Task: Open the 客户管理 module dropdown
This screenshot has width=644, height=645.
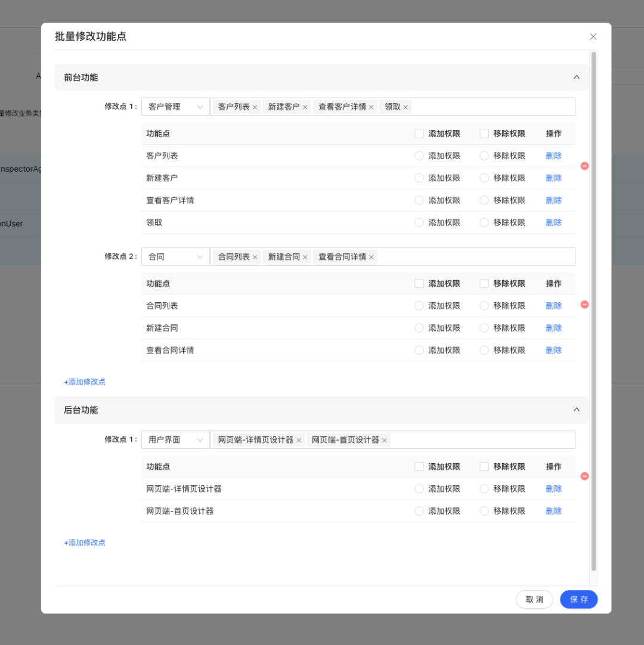Action: [x=175, y=107]
